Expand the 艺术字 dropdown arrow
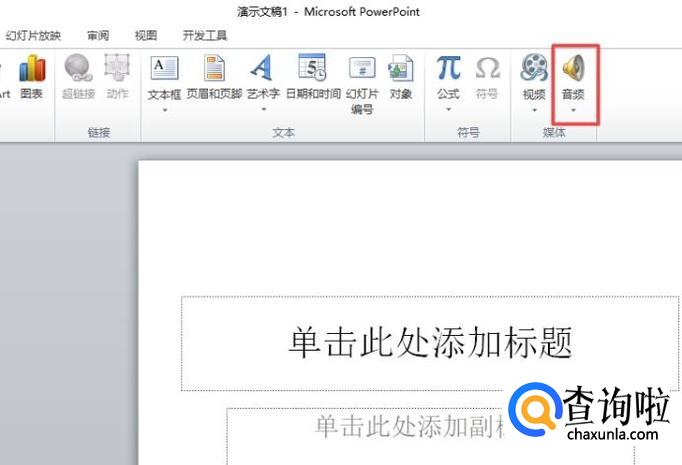 264,110
